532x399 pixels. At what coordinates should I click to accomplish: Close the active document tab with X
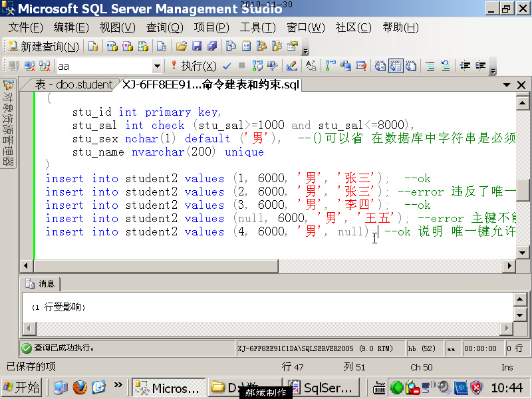tap(521, 85)
